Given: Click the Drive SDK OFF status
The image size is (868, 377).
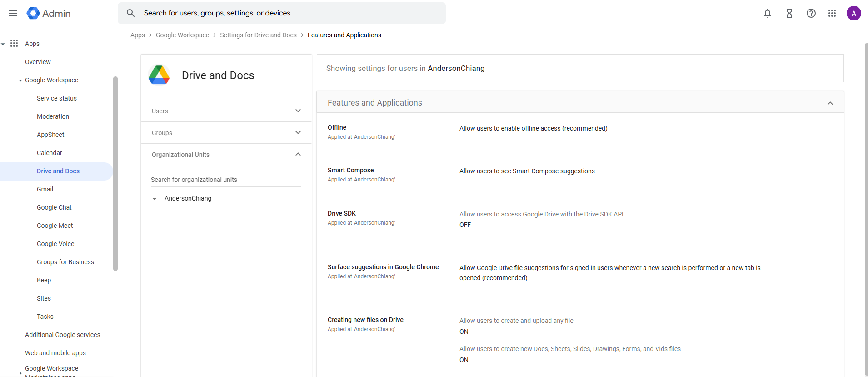Looking at the screenshot, I should pos(465,225).
